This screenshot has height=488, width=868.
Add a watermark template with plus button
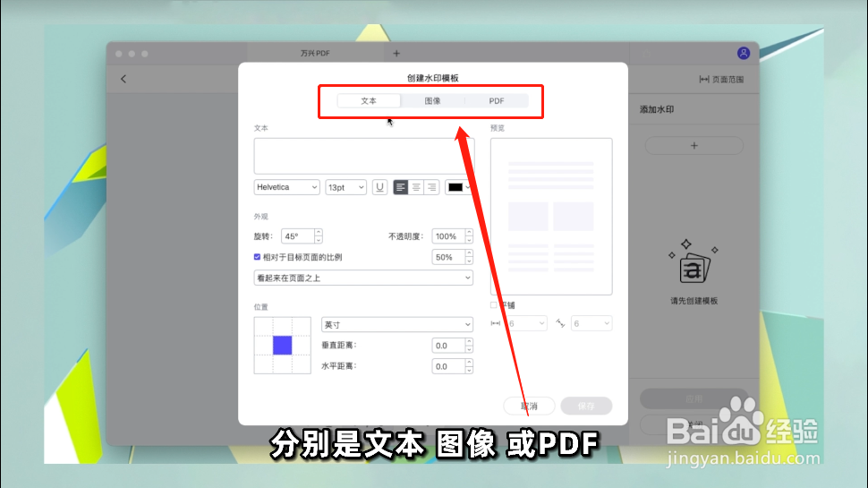pyautogui.click(x=694, y=146)
